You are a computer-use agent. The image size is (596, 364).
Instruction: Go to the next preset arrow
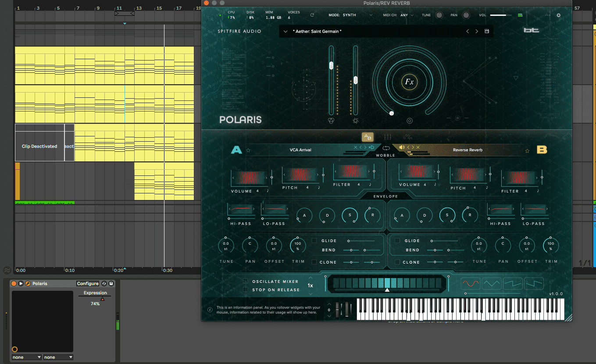(477, 31)
